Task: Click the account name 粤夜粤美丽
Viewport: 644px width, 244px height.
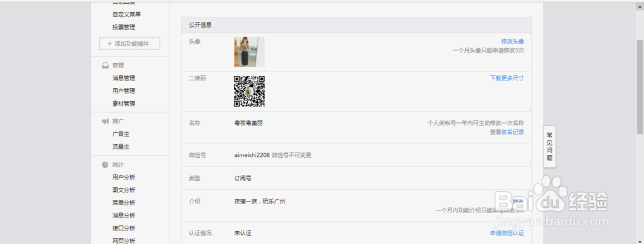Action: 248,123
